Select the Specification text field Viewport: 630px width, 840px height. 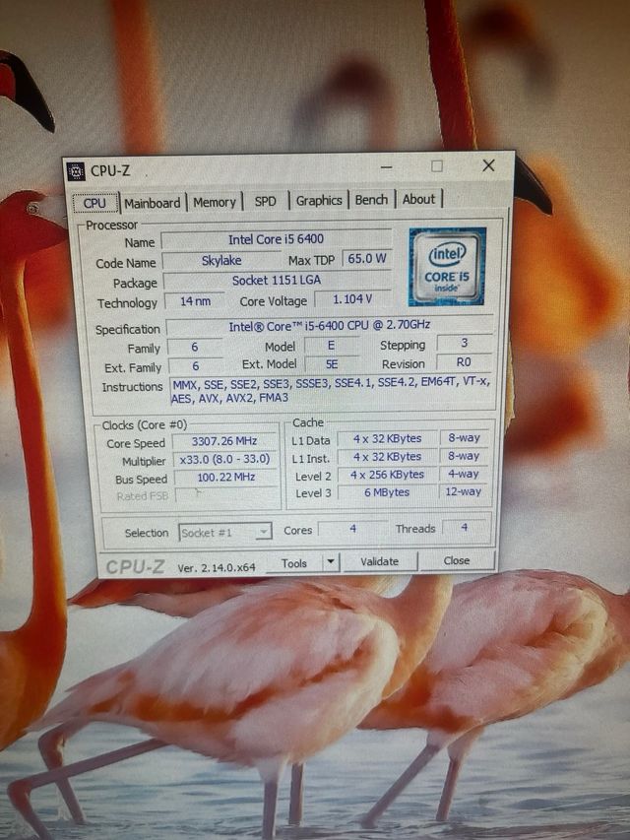tap(329, 326)
